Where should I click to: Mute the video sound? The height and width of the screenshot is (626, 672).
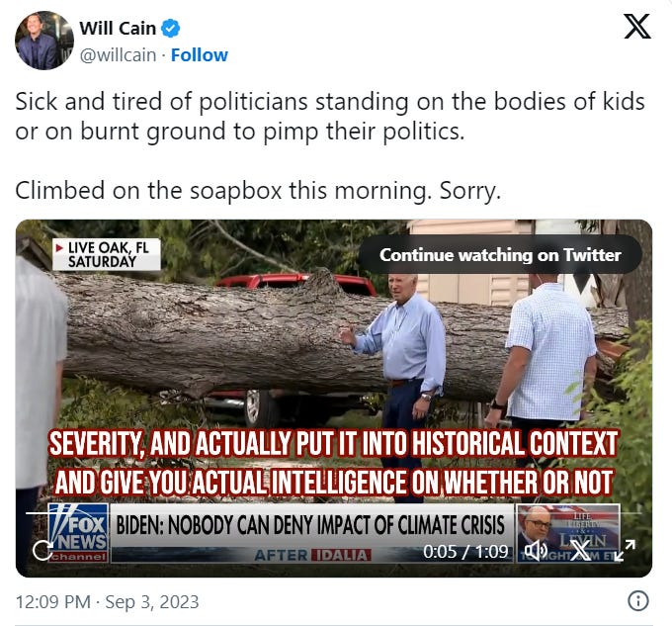pos(536,550)
